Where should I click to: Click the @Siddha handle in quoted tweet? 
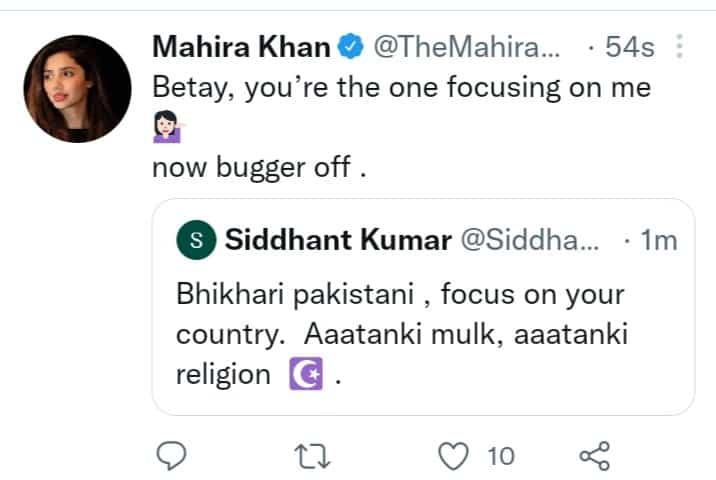point(529,241)
